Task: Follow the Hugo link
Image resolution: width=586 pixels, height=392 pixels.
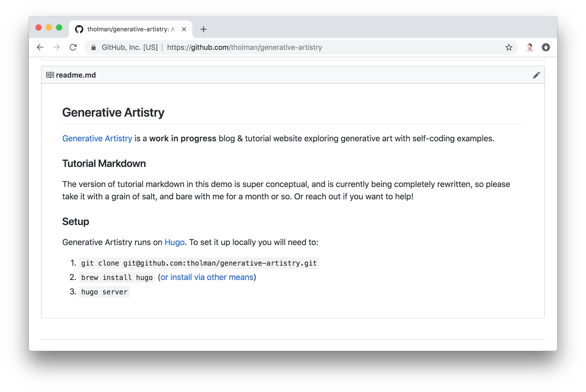Action: point(174,242)
